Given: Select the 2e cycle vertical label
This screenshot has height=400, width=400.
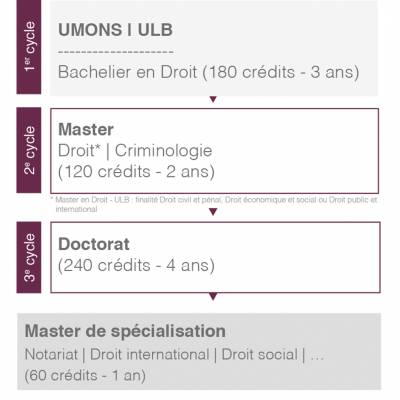Looking at the screenshot, I should (29, 150).
